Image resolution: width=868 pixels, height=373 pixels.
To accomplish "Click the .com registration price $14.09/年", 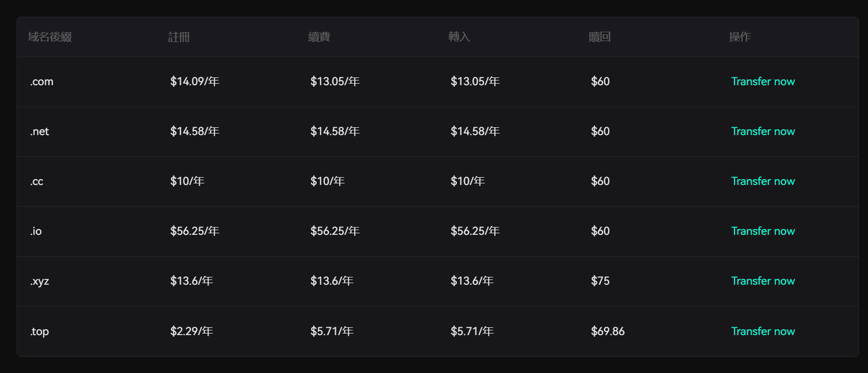I will [195, 82].
